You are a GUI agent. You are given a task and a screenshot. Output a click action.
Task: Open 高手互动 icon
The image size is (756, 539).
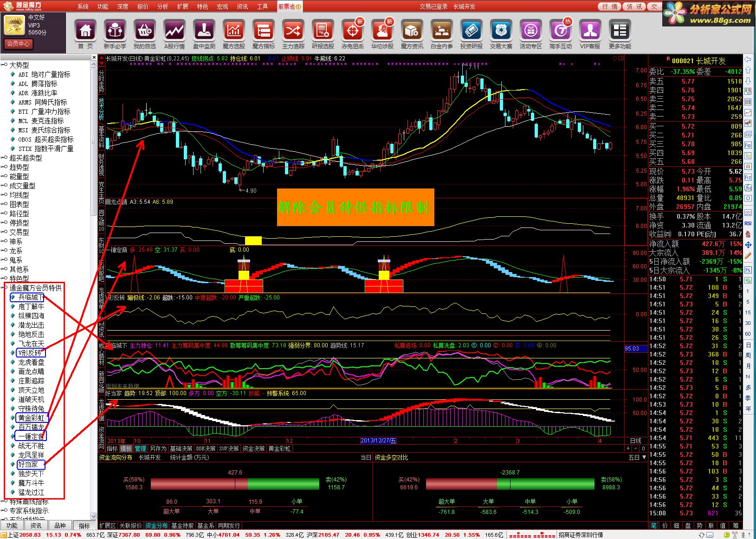tap(561, 31)
